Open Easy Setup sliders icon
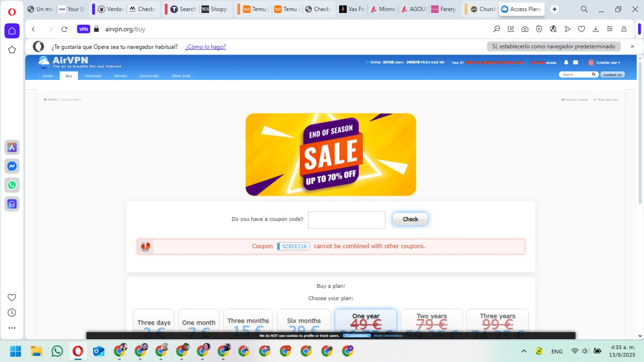Screen dimensions: 644x362 pyautogui.click(x=610, y=29)
